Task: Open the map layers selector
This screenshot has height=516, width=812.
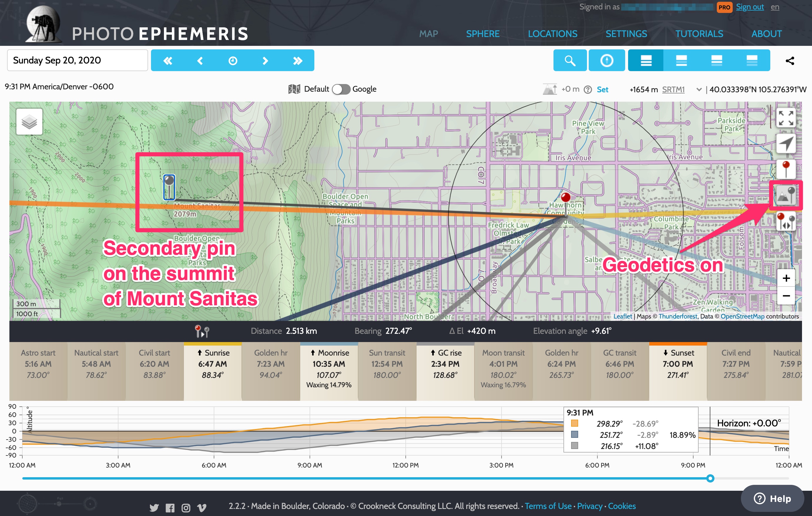Action: [29, 121]
